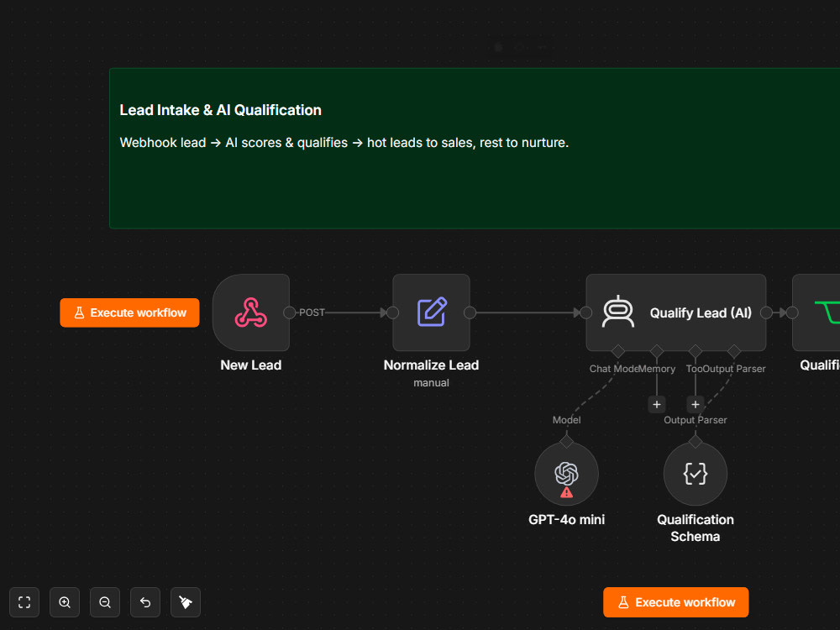Click the diamond connector atop GPT-4o mini
The image size is (840, 630).
(566, 442)
